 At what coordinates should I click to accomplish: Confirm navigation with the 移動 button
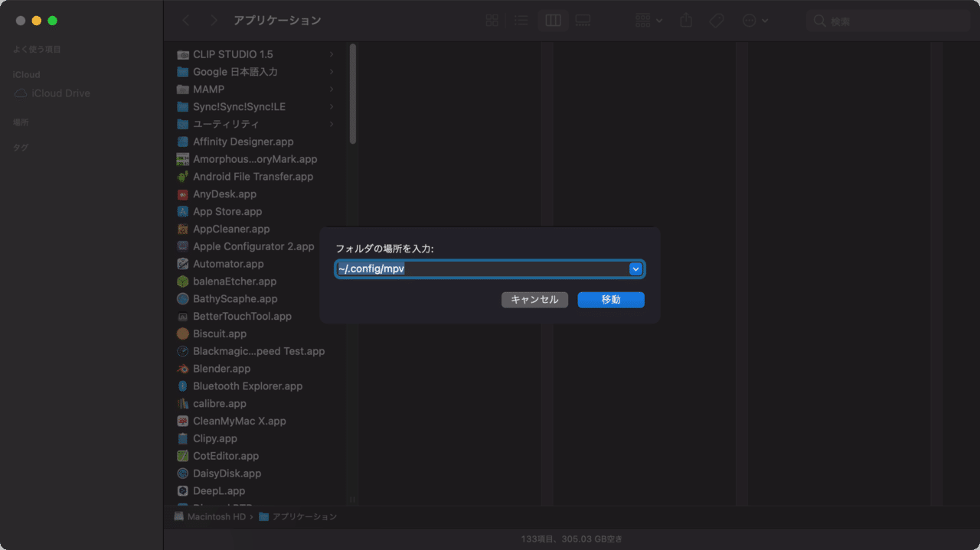pyautogui.click(x=610, y=299)
